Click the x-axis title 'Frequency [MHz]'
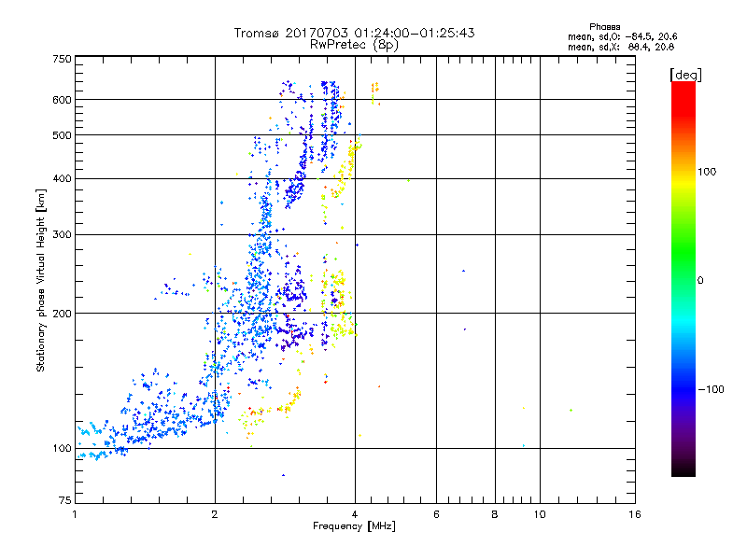 coord(354,526)
